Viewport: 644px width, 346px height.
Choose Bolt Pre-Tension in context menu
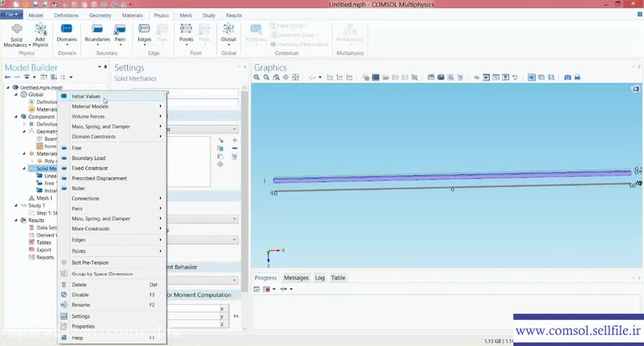112,262
